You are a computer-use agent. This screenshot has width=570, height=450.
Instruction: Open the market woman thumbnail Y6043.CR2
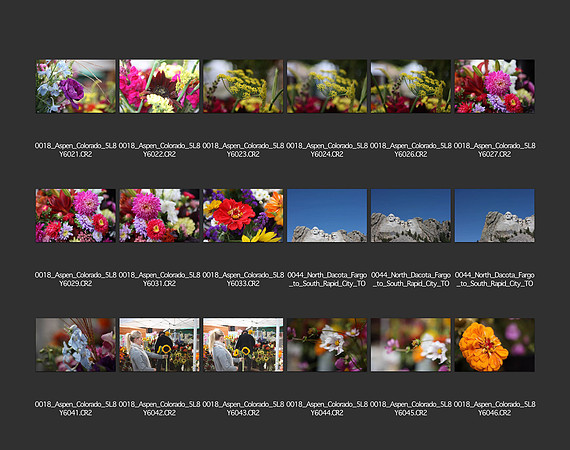[x=243, y=345]
